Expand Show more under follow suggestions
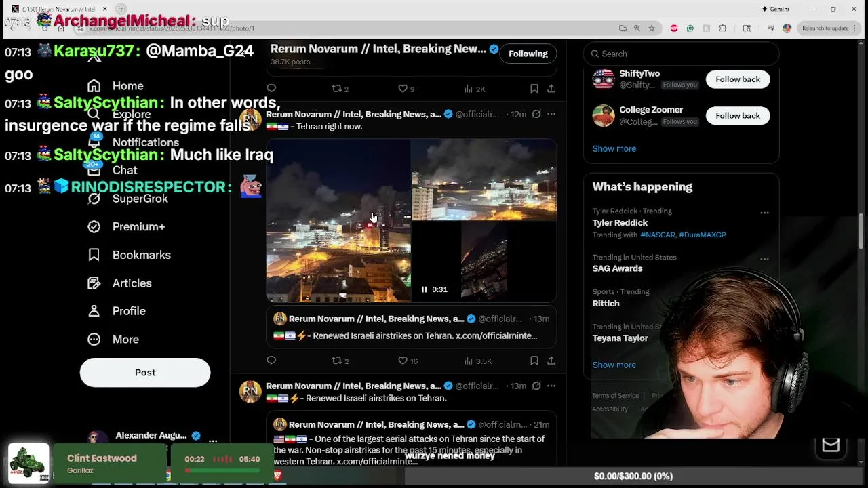This screenshot has width=868, height=488. (614, 148)
